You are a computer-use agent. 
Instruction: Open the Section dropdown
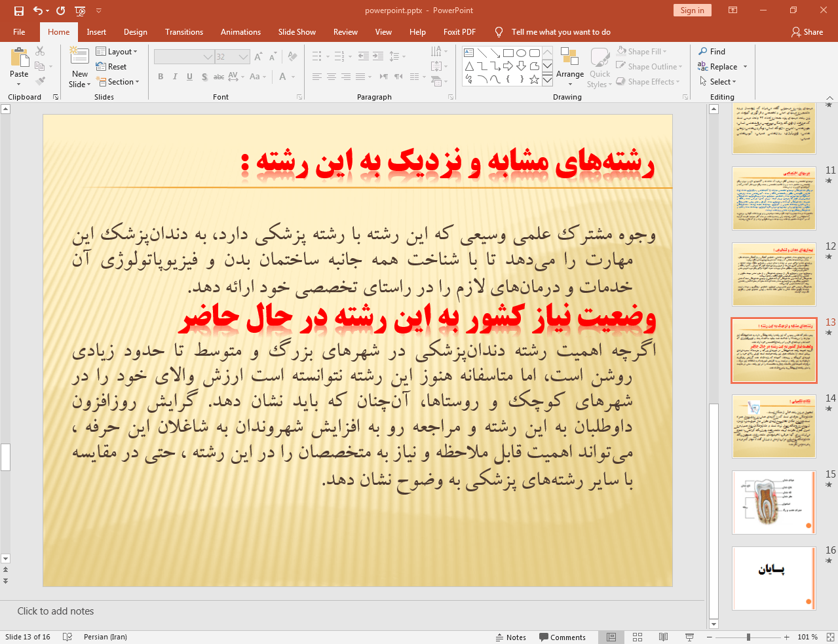(118, 81)
